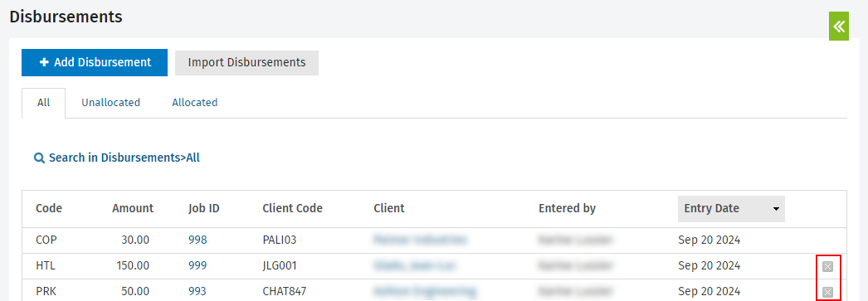Click the Code column header
This screenshot has height=301, width=868.
pyautogui.click(x=49, y=209)
